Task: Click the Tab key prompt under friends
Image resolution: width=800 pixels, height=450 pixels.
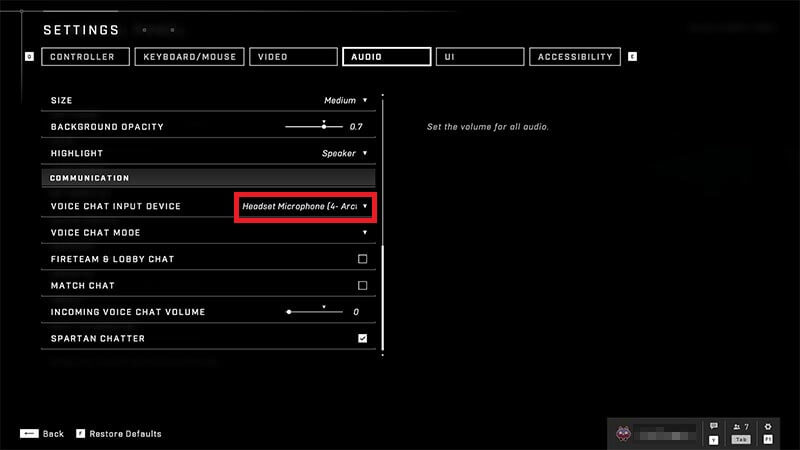Action: coord(741,439)
